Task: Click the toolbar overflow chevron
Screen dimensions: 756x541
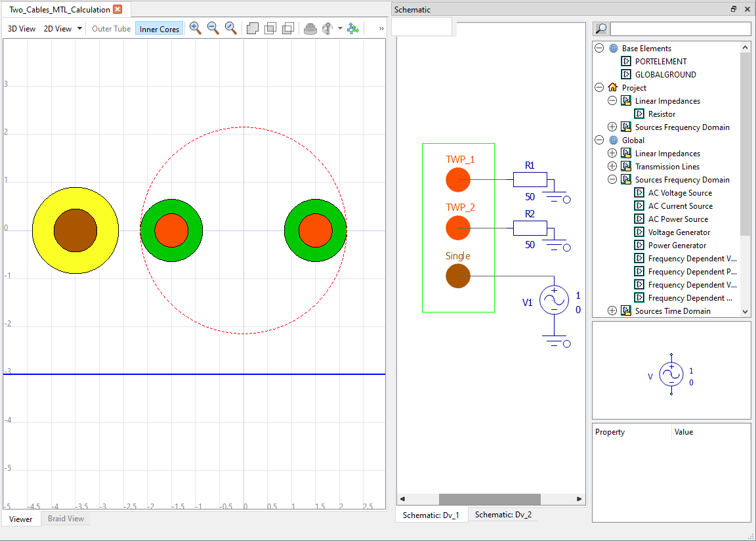Action: click(x=382, y=29)
